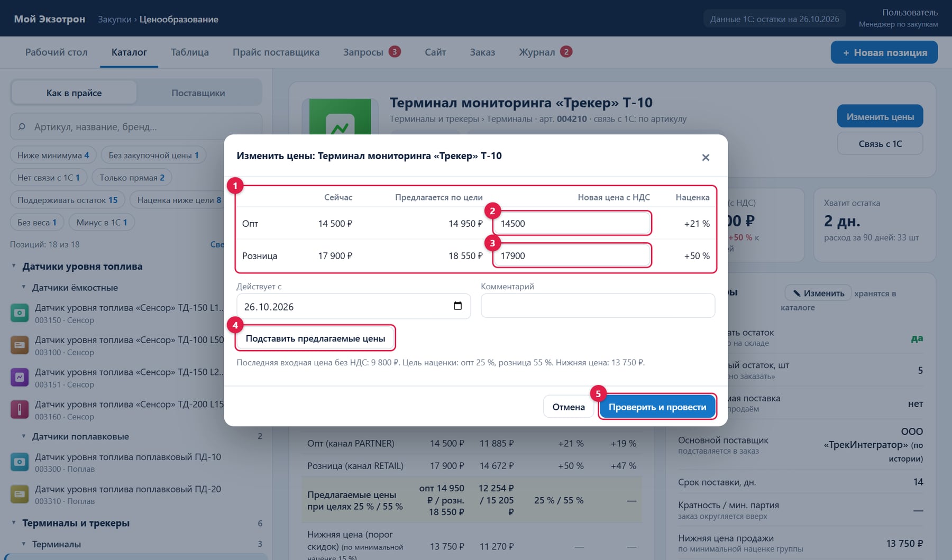This screenshot has width=952, height=560.
Task: Focus the Розница new price field
Action: [x=572, y=256]
